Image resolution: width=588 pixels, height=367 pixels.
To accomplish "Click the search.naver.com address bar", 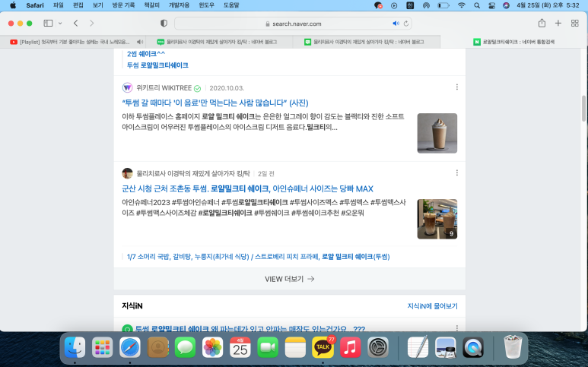I will point(293,24).
